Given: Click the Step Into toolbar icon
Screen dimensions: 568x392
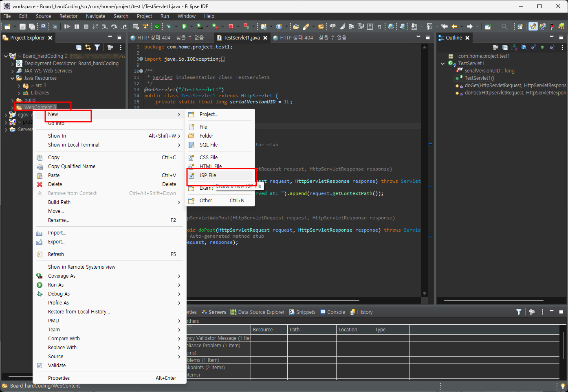Looking at the screenshot, I should pos(104,26).
